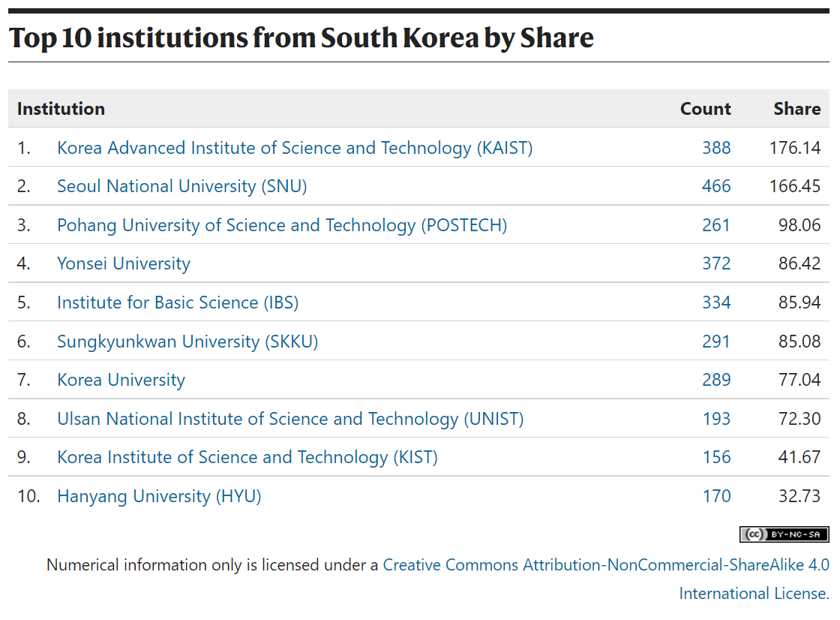Click the Share column header
Screen dimensions: 840x620
[x=797, y=109]
